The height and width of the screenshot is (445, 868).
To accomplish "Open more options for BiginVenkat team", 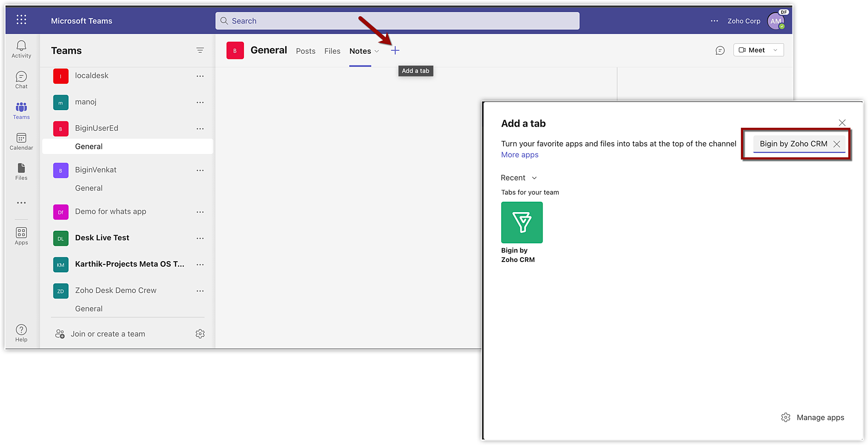I will point(200,170).
